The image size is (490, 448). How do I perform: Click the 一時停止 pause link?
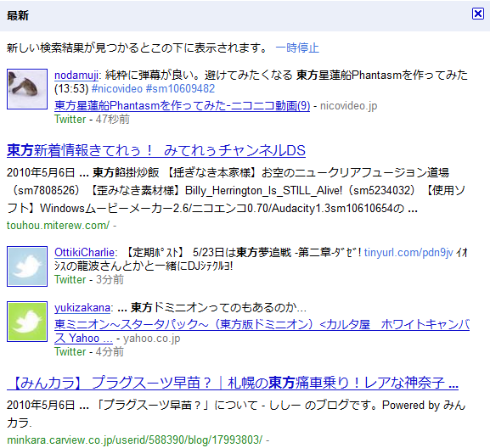[297, 48]
